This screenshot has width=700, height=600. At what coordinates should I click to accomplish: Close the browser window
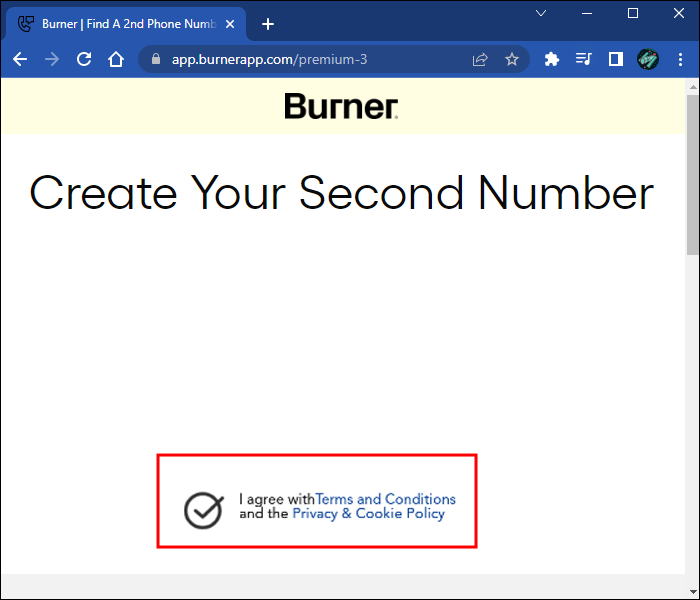[x=679, y=13]
